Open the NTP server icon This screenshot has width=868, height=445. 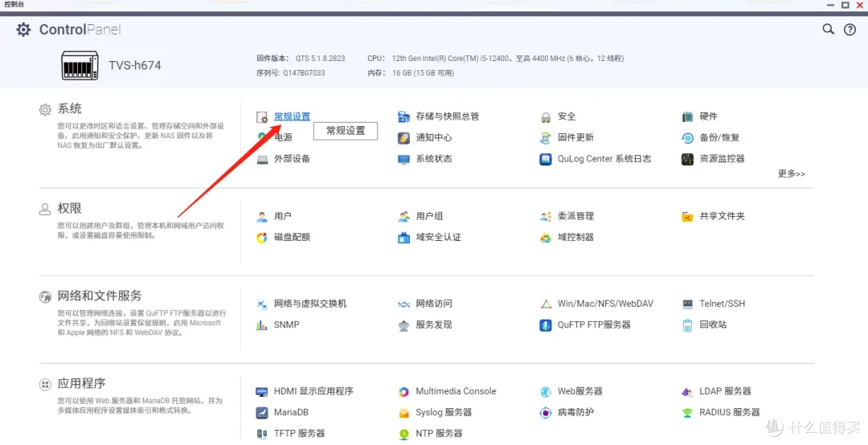pos(403,434)
